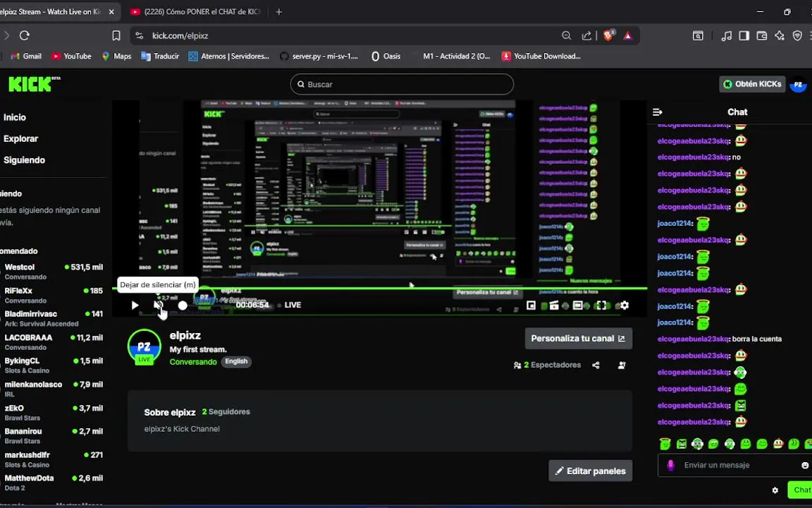Pick the angry emote in quick emotes

click(x=682, y=444)
